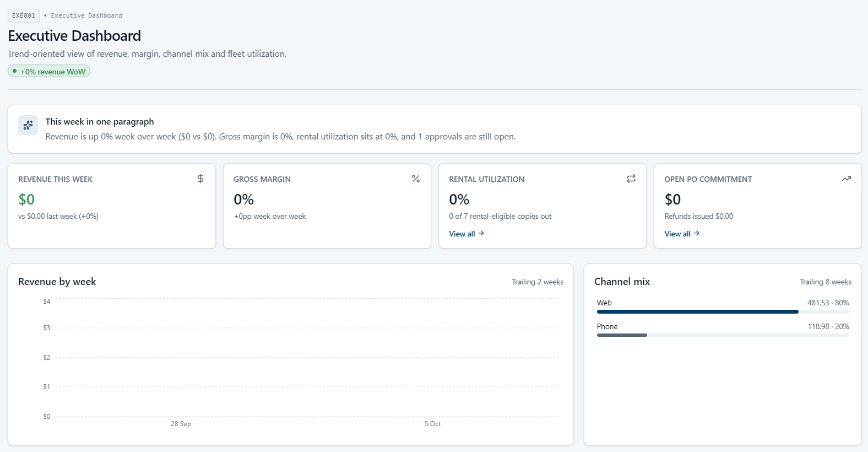This screenshot has height=452, width=868.
Task: Click the 481.53 · 80% value
Action: pos(828,303)
